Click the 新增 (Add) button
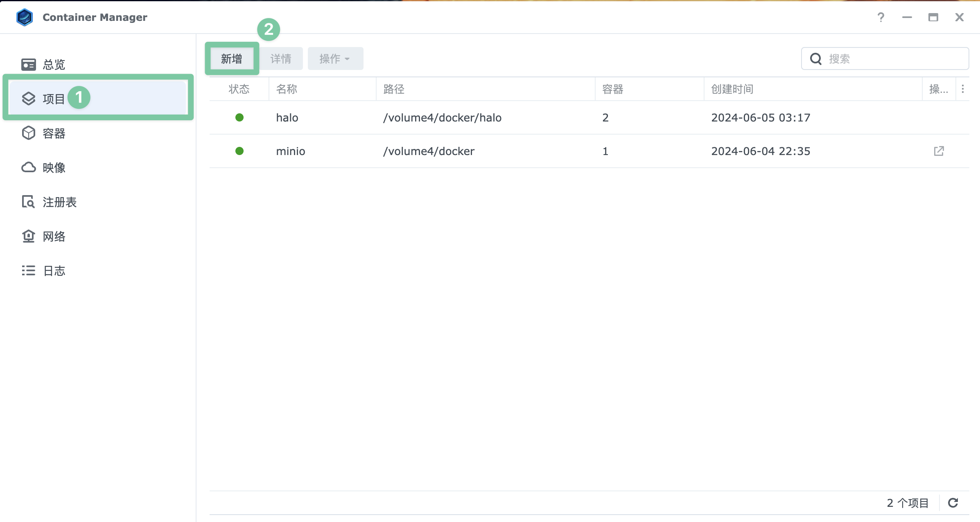This screenshot has height=522, width=980. pyautogui.click(x=231, y=58)
